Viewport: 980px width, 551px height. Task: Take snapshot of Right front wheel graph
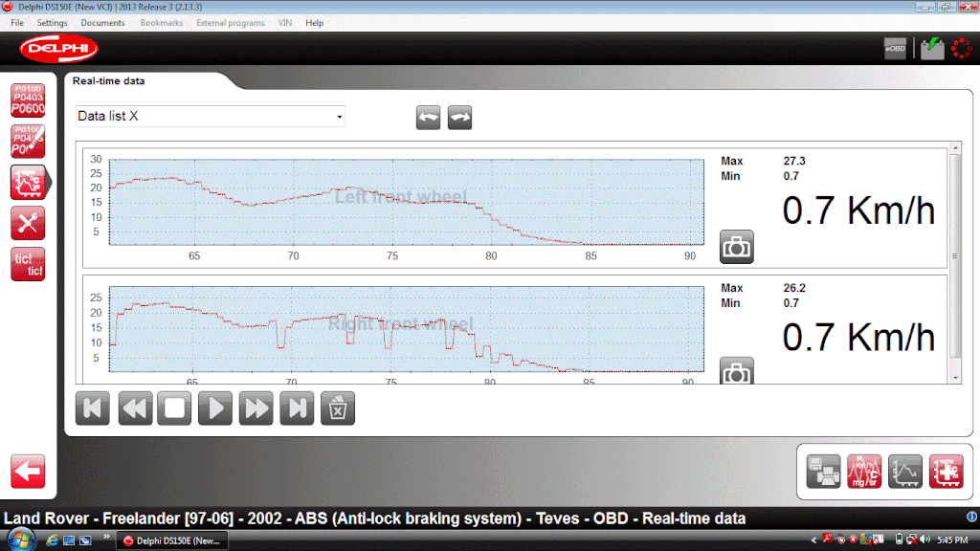(x=736, y=371)
